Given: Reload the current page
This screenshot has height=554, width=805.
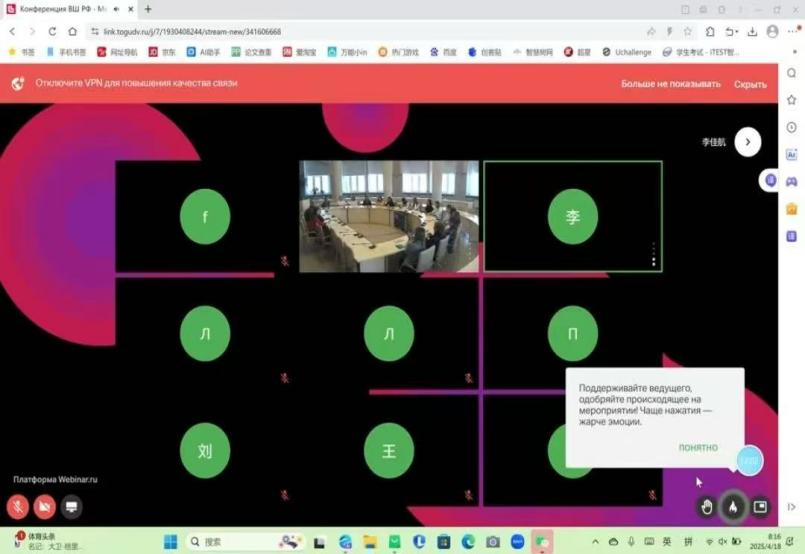Looking at the screenshot, I should [52, 31].
